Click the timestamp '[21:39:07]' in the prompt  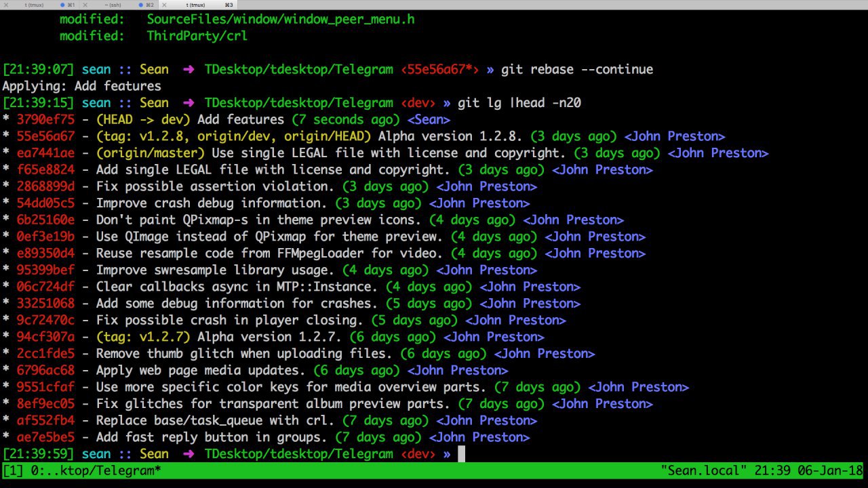point(38,69)
